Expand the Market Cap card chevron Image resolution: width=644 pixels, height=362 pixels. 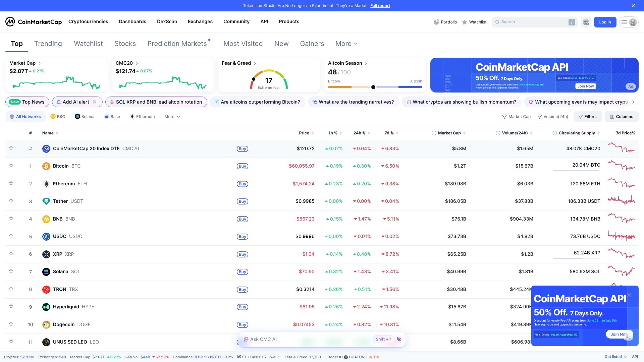[40, 63]
